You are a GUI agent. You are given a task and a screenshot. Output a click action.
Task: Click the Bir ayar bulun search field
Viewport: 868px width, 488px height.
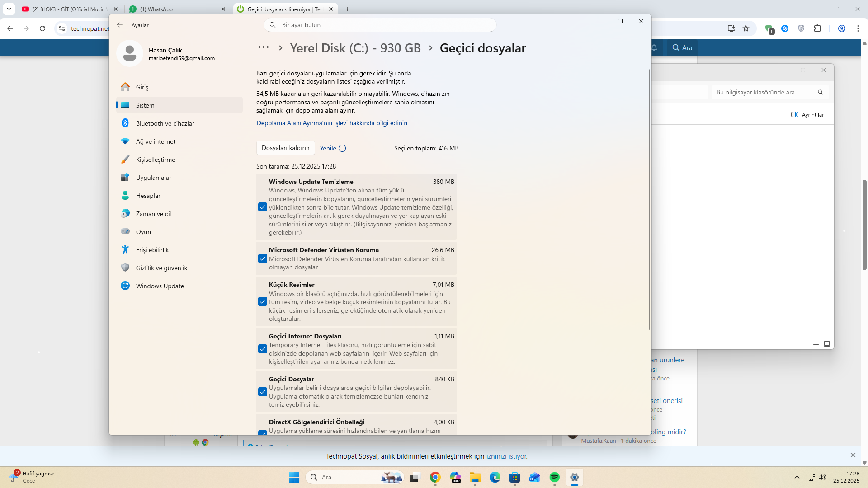tap(380, 25)
